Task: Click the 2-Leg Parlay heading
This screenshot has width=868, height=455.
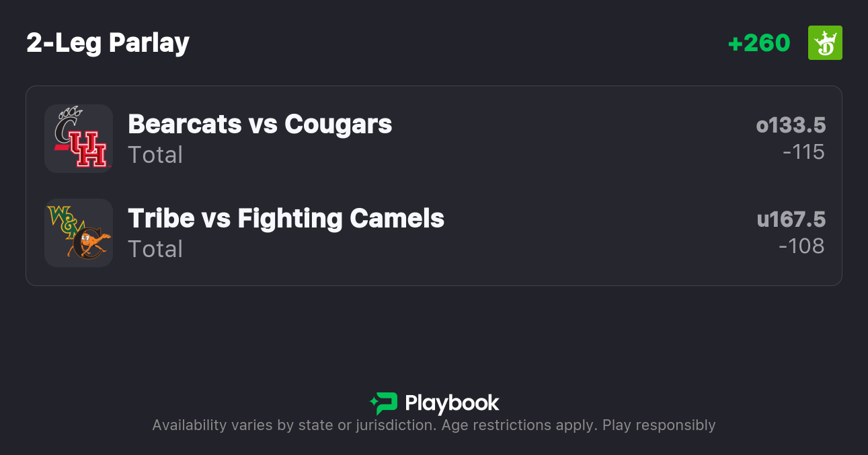Action: click(108, 43)
